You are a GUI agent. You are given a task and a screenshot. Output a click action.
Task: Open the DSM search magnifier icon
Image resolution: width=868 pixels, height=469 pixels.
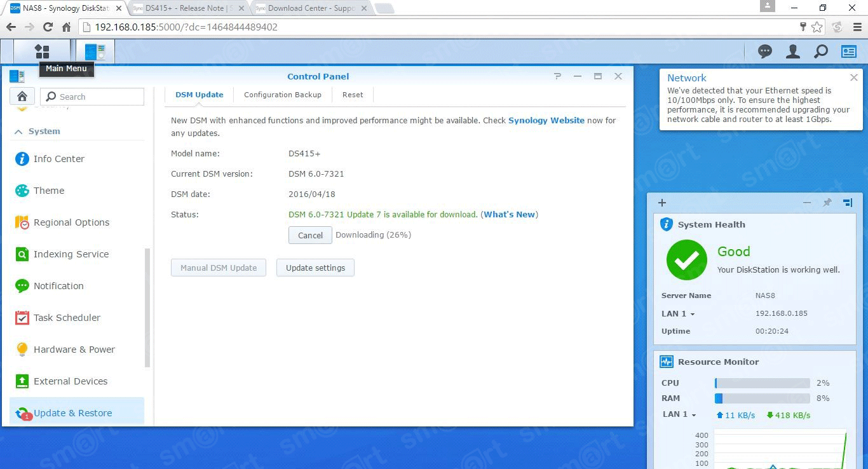821,51
